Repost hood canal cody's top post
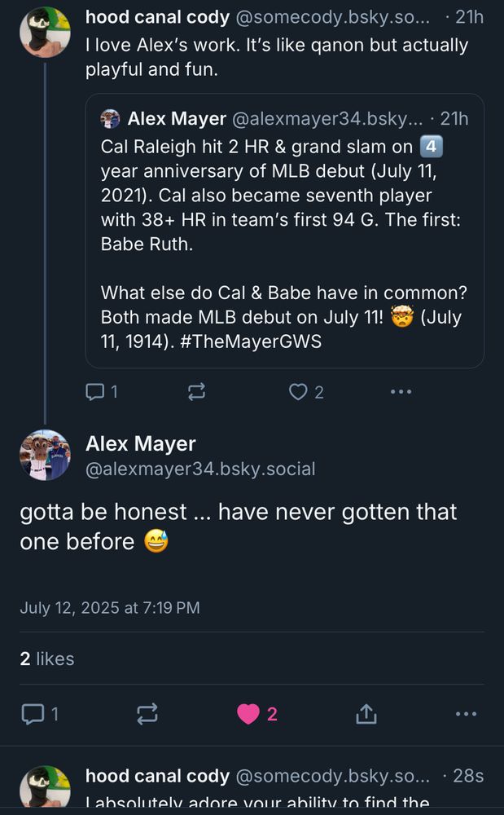This screenshot has width=504, height=815. pyautogui.click(x=196, y=392)
